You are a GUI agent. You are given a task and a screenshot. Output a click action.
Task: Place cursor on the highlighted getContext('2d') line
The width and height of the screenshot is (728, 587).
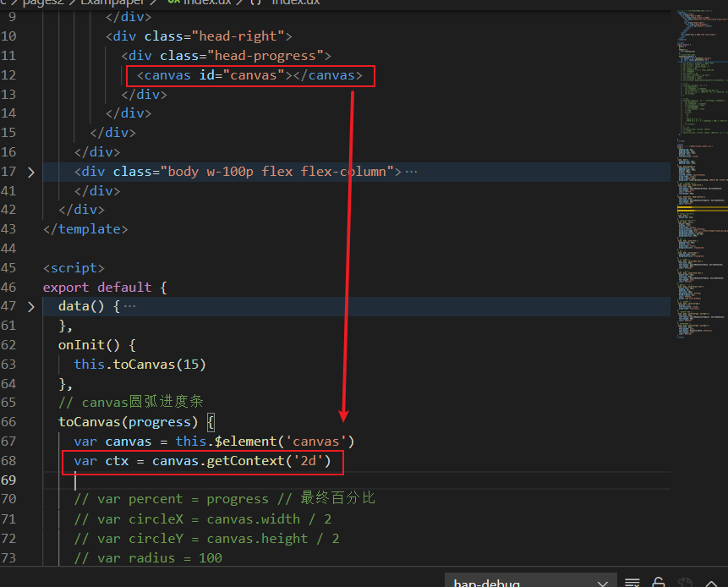203,460
